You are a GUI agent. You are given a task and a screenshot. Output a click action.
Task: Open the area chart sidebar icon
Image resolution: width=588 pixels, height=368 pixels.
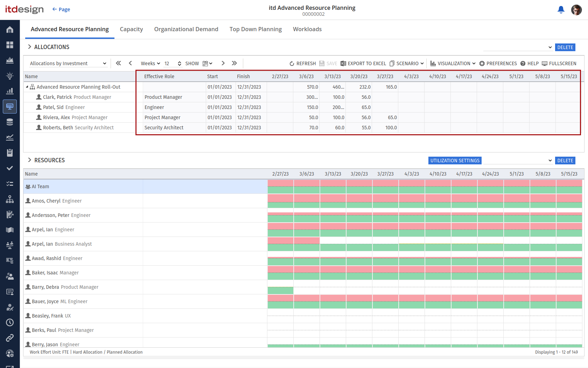(10, 60)
